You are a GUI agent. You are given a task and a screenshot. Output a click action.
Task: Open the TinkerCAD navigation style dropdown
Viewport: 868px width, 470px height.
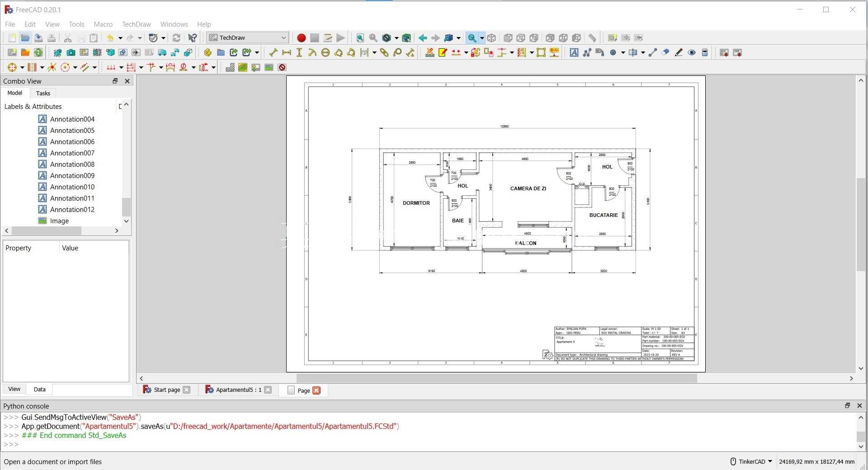pos(751,461)
